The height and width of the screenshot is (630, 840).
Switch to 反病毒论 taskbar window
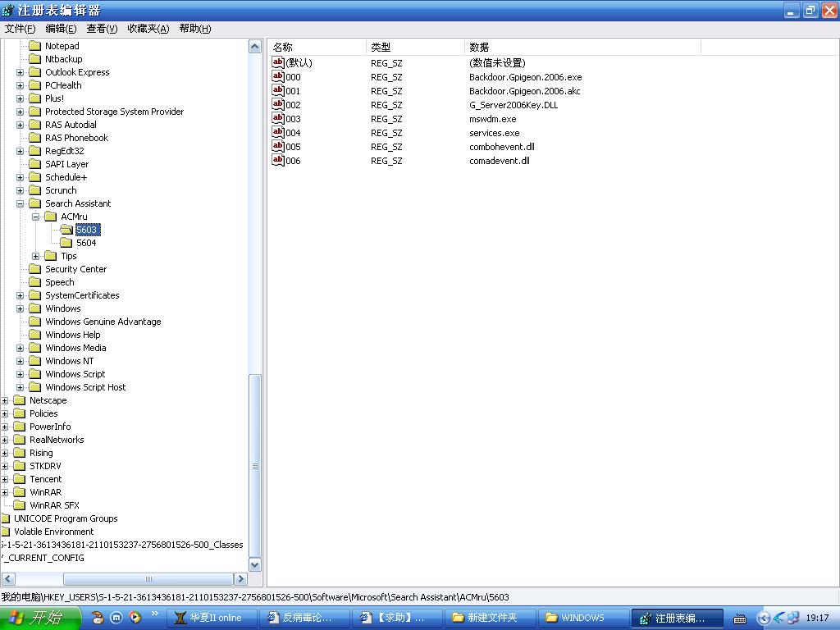tap(305, 618)
